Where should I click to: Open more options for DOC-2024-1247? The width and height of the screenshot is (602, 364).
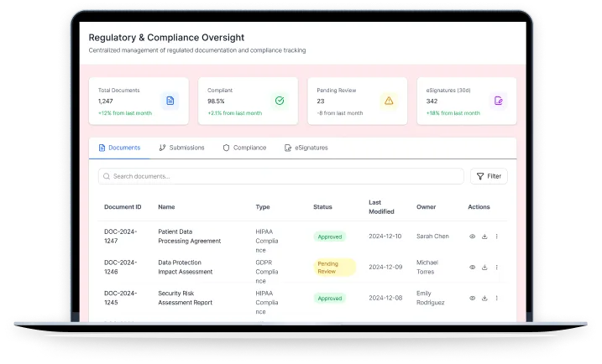[x=496, y=237]
